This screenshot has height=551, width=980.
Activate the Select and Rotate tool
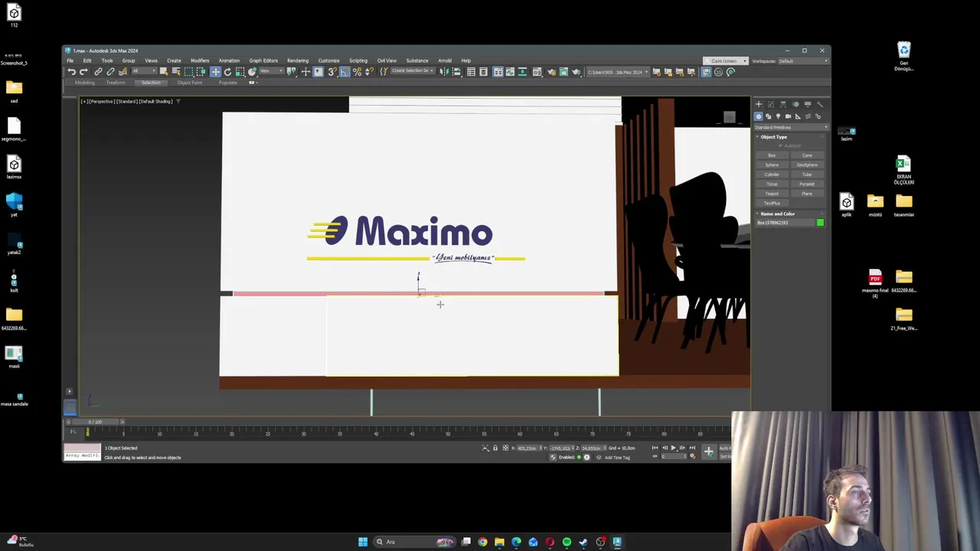[227, 72]
